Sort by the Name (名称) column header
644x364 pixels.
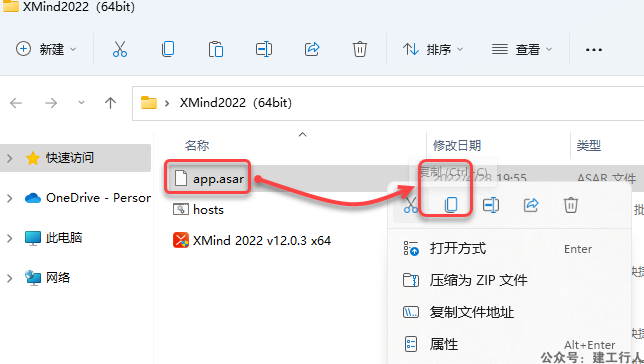click(197, 145)
